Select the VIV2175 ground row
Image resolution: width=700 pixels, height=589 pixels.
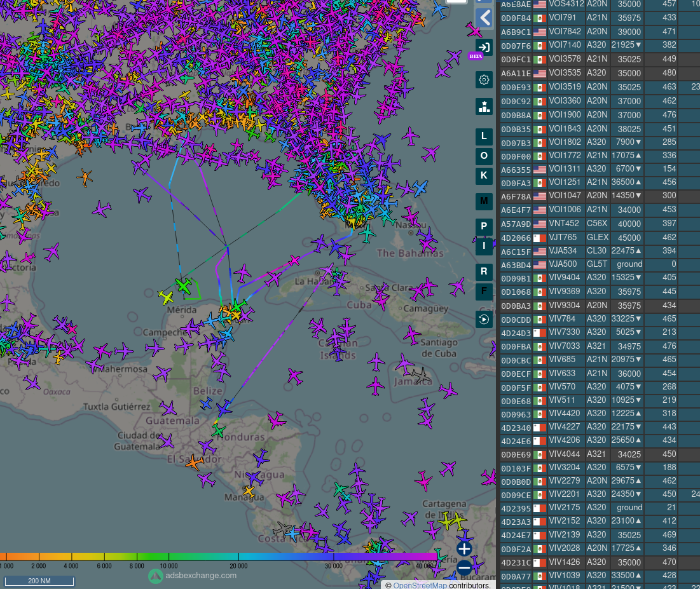[600, 508]
